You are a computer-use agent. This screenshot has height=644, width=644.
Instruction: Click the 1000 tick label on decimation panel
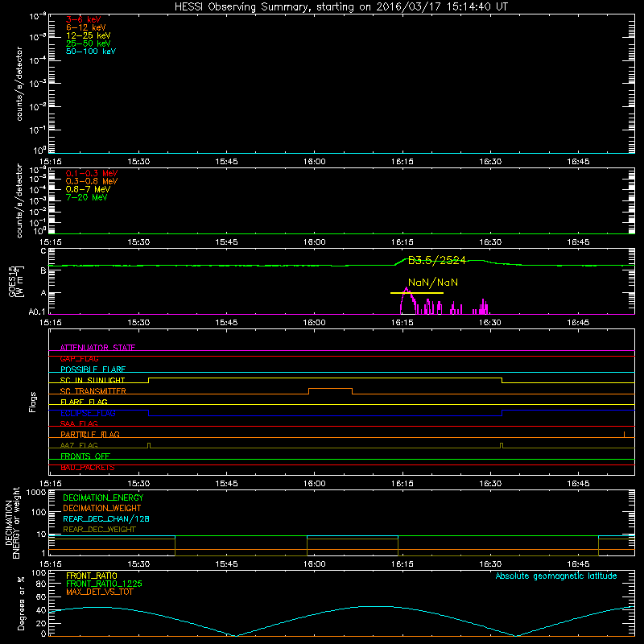tap(36, 493)
